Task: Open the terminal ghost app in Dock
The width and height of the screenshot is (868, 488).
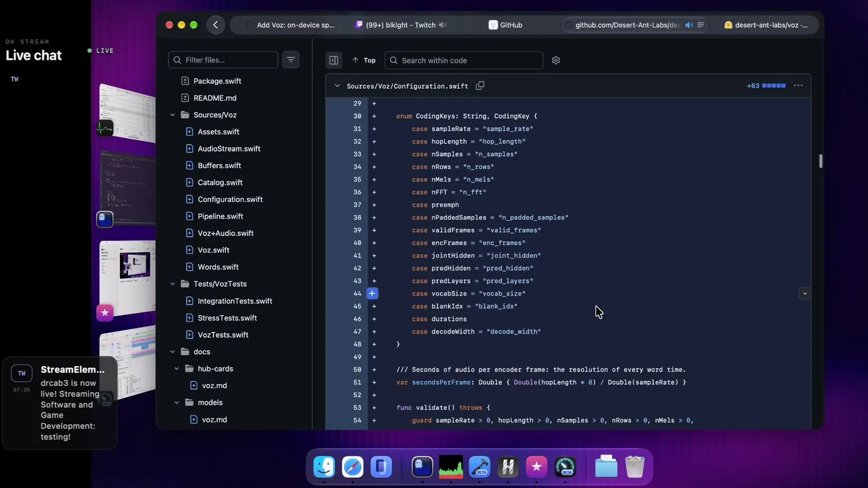Action: coord(422,467)
